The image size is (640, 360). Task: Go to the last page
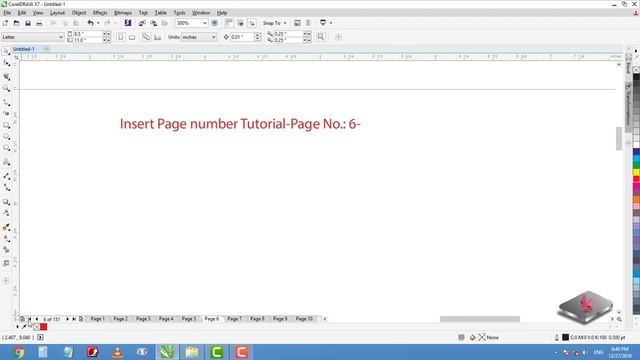tap(74, 319)
